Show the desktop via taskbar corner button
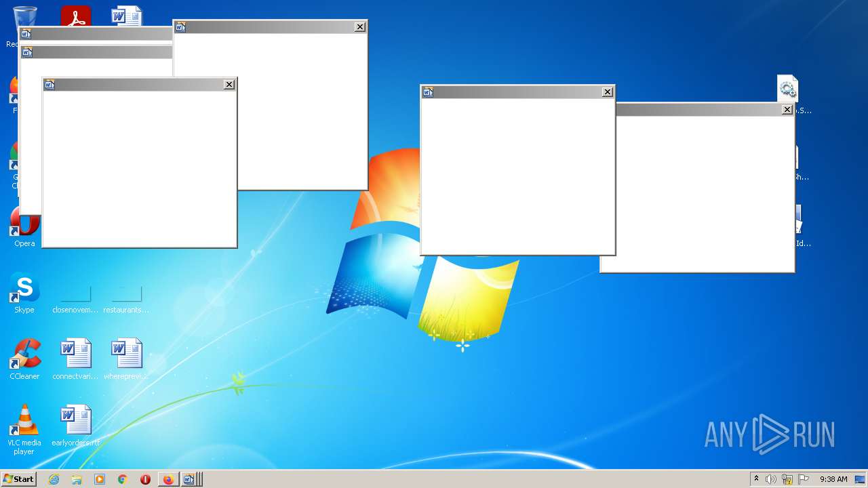 861,479
